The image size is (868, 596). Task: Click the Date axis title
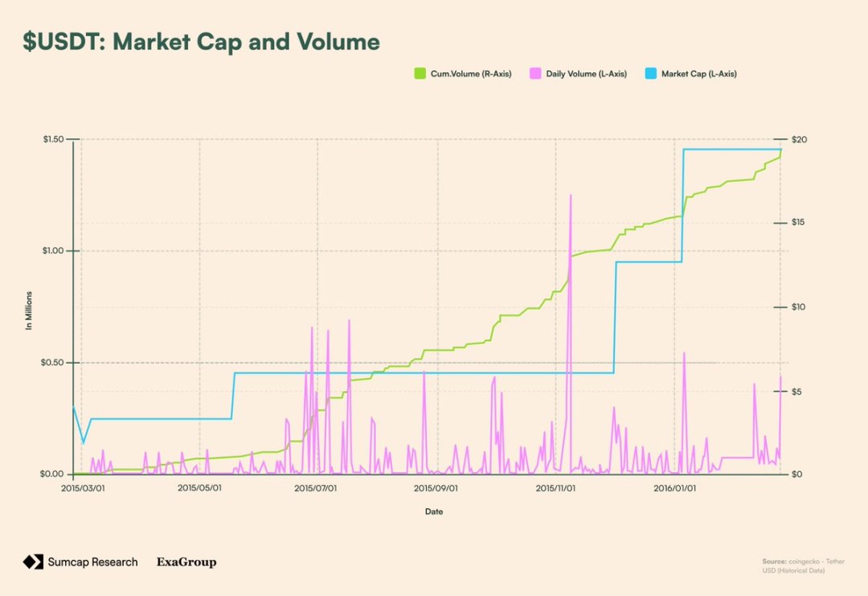434,512
